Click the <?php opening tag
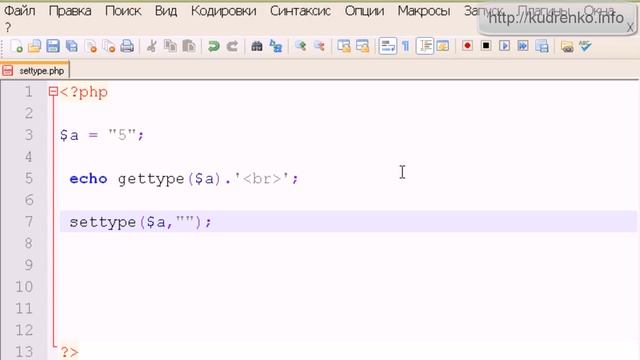This screenshot has width=640, height=360. click(84, 92)
